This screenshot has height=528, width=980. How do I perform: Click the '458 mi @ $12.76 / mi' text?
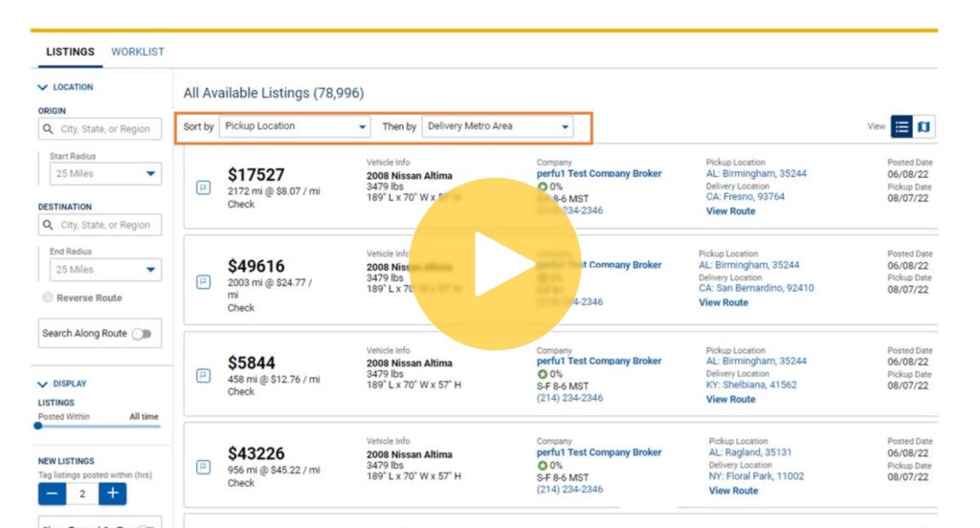[274, 380]
